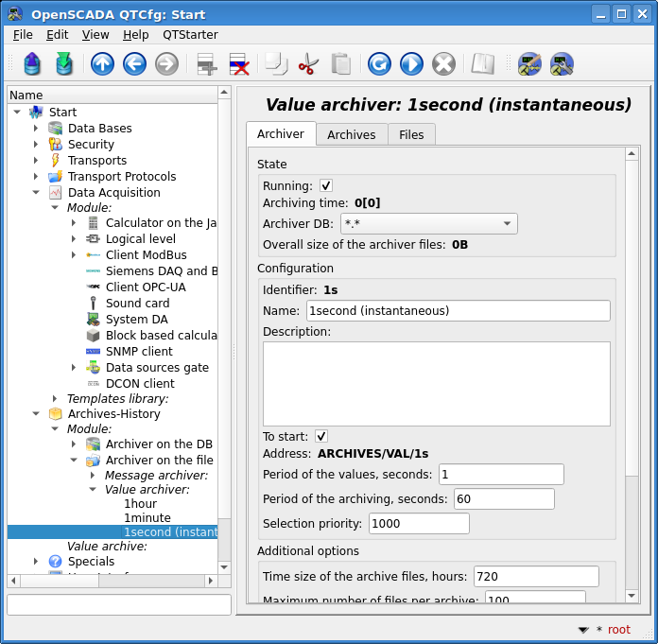The height and width of the screenshot is (644, 658).
Task: Click the tree horizontal scrollbar
Action: point(113,581)
